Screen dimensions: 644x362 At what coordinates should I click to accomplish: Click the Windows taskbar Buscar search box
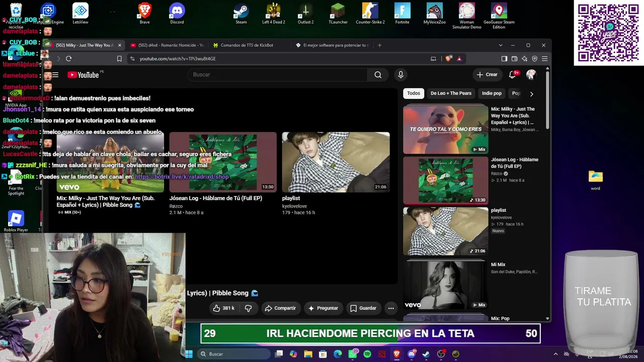pyautogui.click(x=233, y=354)
